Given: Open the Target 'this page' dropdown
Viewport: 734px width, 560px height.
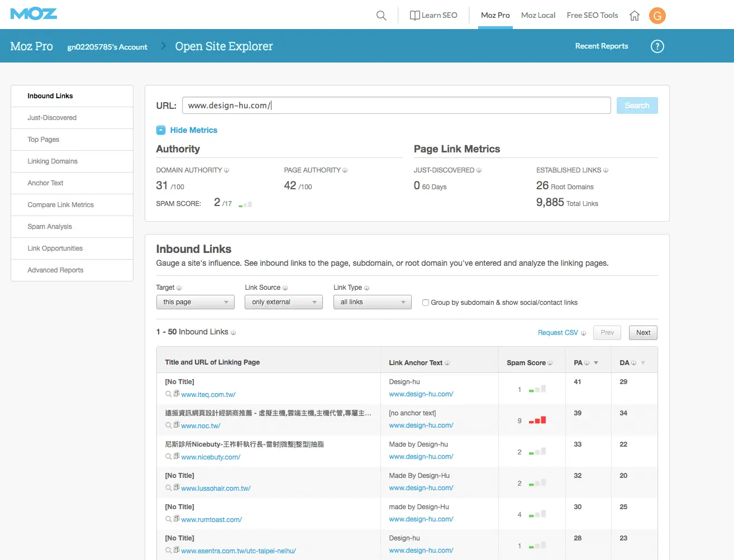Looking at the screenshot, I should click(195, 302).
